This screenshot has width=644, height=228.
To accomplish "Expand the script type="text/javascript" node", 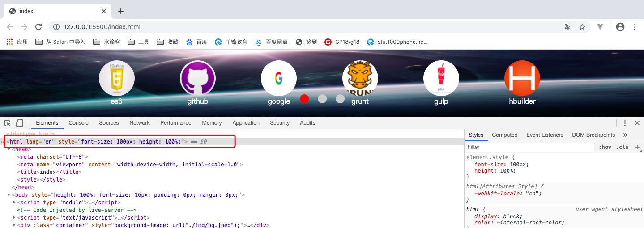I will (x=14, y=218).
